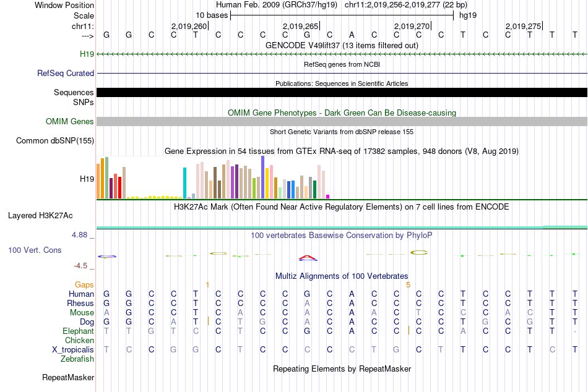Click the Scale label
588x392 pixels.
point(84,15)
